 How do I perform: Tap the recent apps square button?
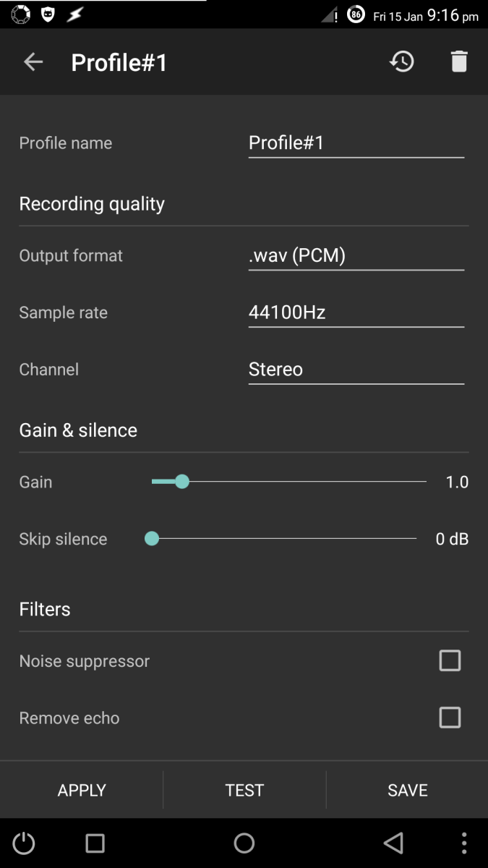[x=94, y=843]
